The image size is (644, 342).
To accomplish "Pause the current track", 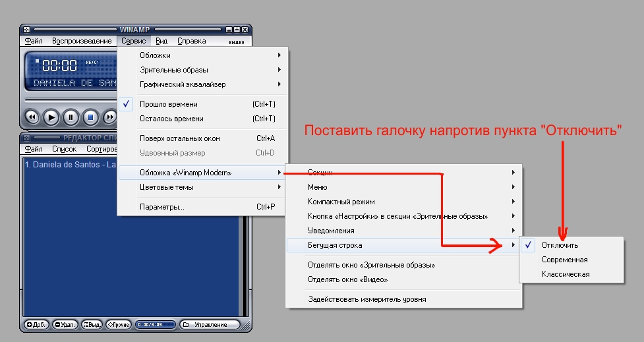I will click(71, 117).
